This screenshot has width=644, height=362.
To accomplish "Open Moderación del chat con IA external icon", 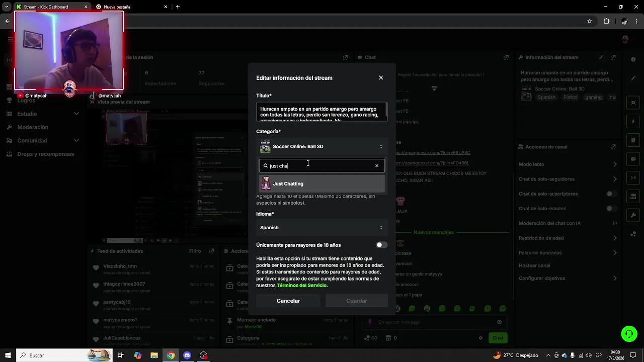I will point(615,223).
